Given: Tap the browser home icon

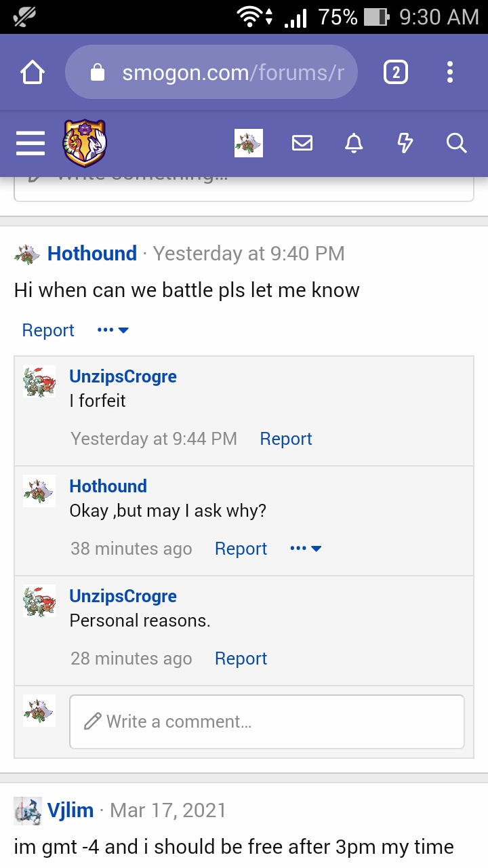Looking at the screenshot, I should click(x=33, y=73).
